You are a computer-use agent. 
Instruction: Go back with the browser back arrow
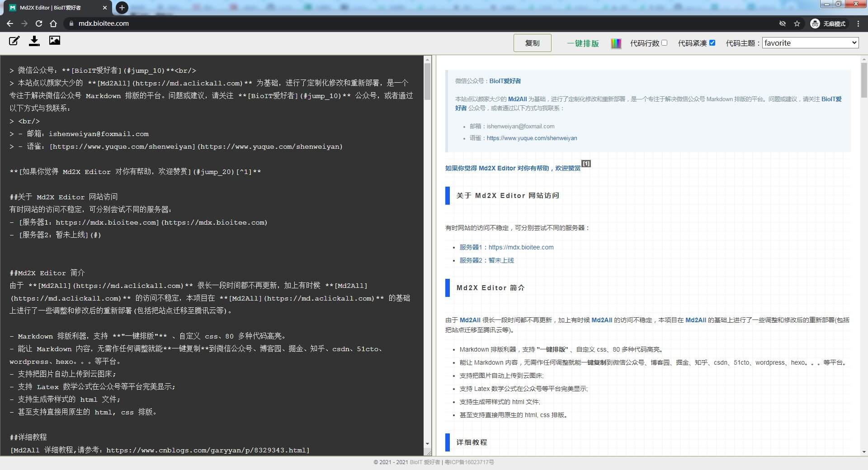point(10,23)
